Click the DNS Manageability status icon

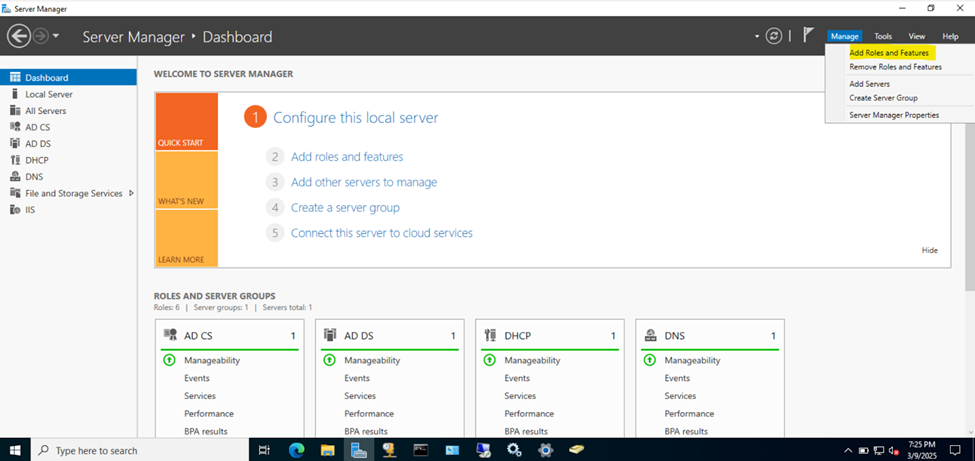(x=650, y=360)
